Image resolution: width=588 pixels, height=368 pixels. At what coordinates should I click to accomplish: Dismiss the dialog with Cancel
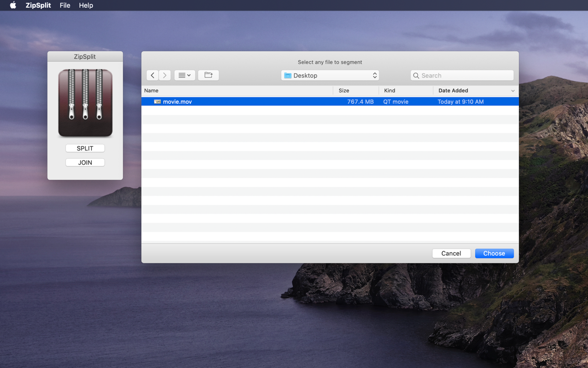click(x=451, y=253)
